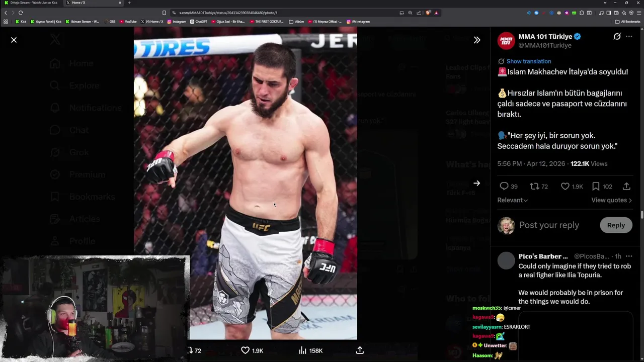The image size is (644, 362).
Task: Close the photo viewer with the X
Action: 14,40
